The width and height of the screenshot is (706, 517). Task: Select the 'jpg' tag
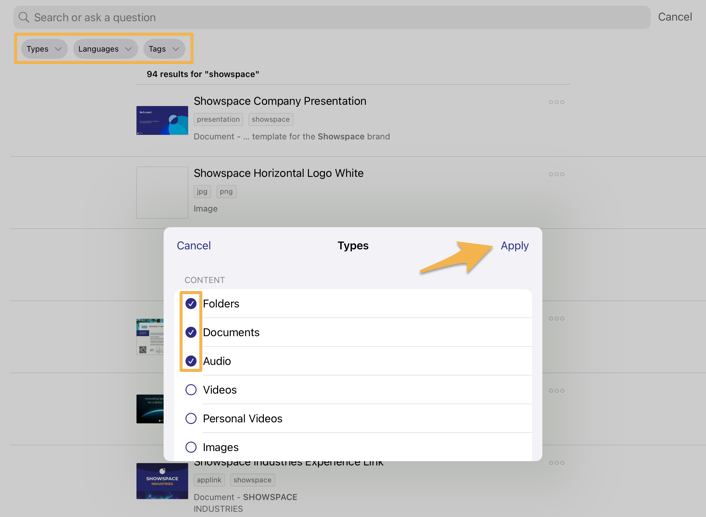tap(202, 191)
